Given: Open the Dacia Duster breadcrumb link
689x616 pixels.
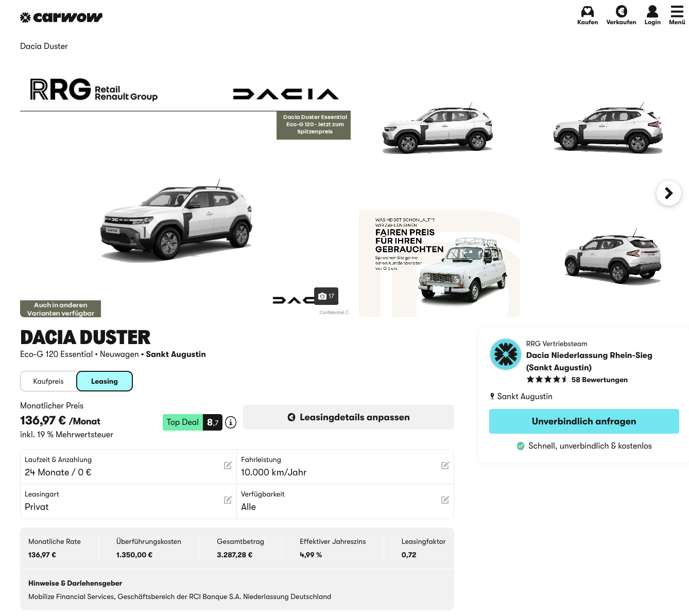Looking at the screenshot, I should [x=44, y=46].
